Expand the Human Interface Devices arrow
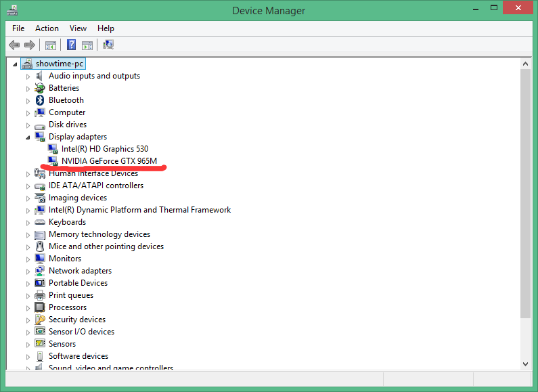The width and height of the screenshot is (538, 392). (x=28, y=174)
